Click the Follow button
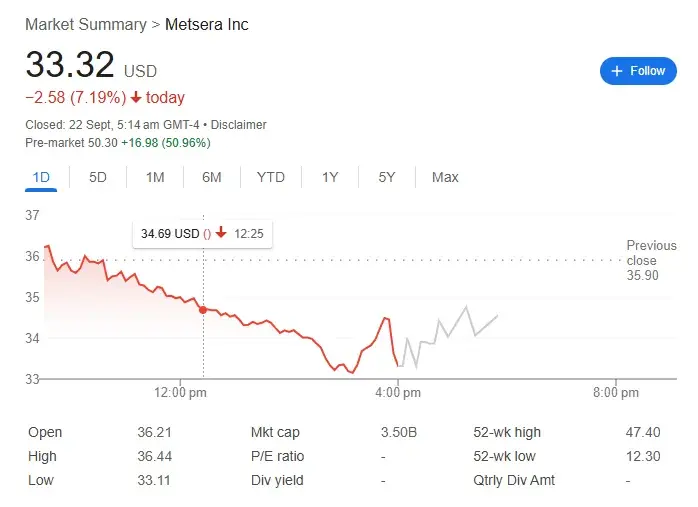 pos(638,71)
